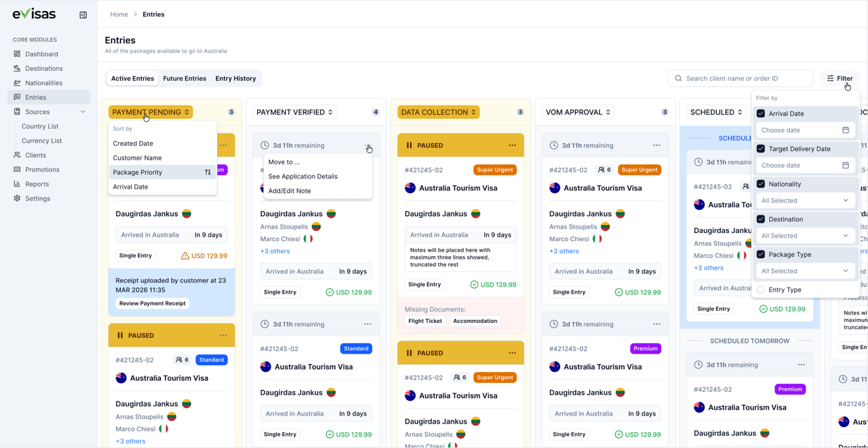
Task: Uncheck the Destination filter checkbox
Action: [761, 219]
